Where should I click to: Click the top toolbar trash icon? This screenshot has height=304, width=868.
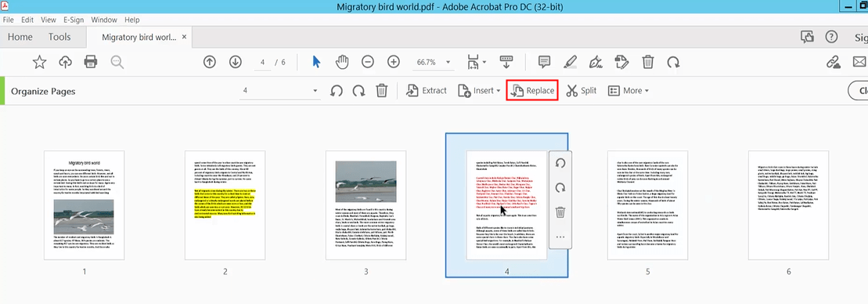[x=648, y=62]
